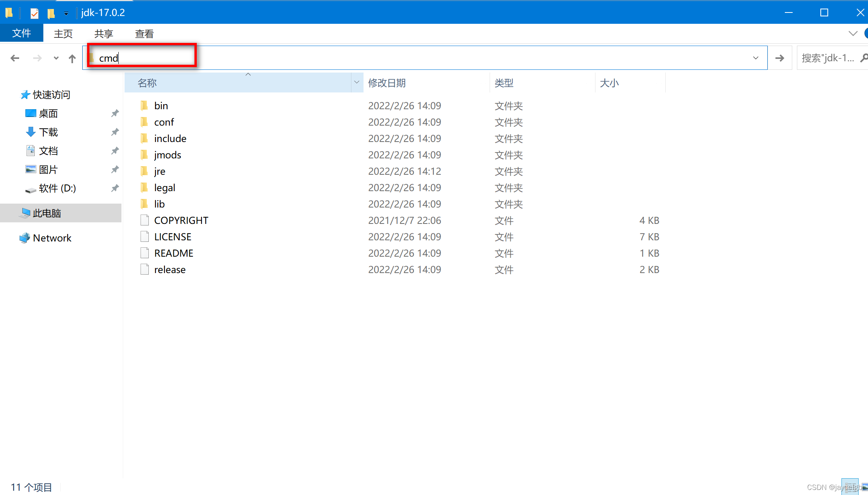Click the Up one level arrow
Image resolution: width=868 pixels, height=495 pixels.
pos(72,59)
